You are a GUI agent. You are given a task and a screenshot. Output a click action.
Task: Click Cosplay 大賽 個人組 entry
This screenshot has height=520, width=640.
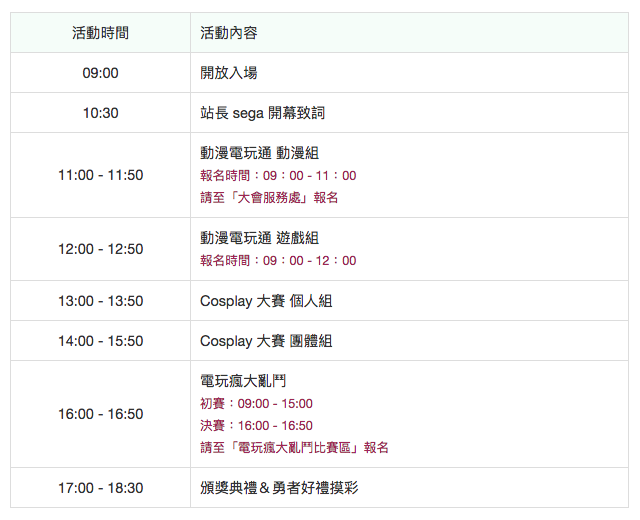coord(266,301)
